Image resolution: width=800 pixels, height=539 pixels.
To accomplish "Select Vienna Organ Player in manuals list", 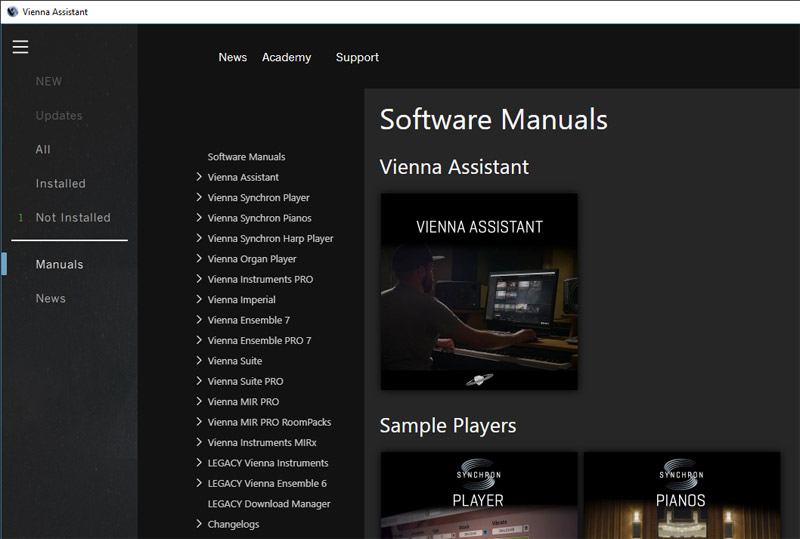I will [x=252, y=259].
